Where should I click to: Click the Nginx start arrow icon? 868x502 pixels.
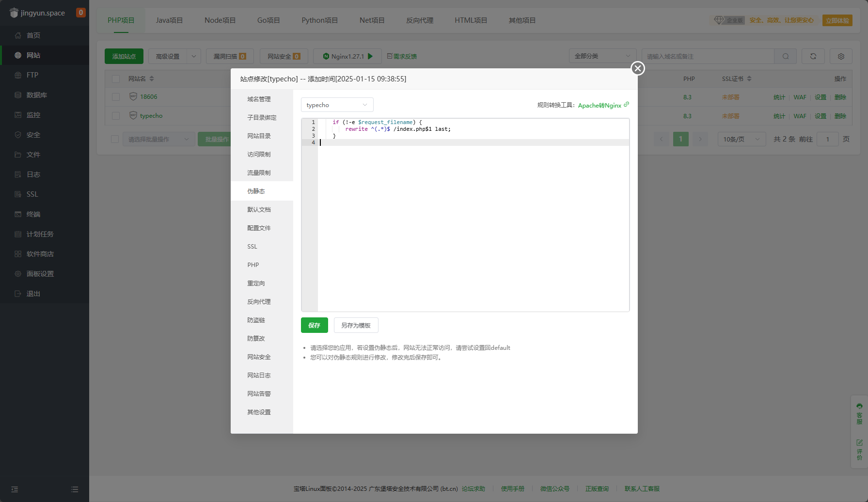(370, 56)
